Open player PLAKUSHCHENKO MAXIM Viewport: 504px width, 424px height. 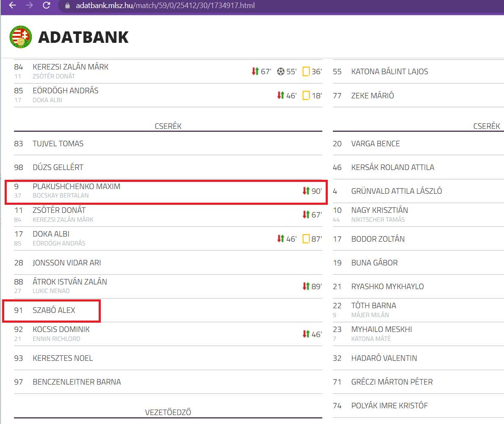(x=77, y=186)
